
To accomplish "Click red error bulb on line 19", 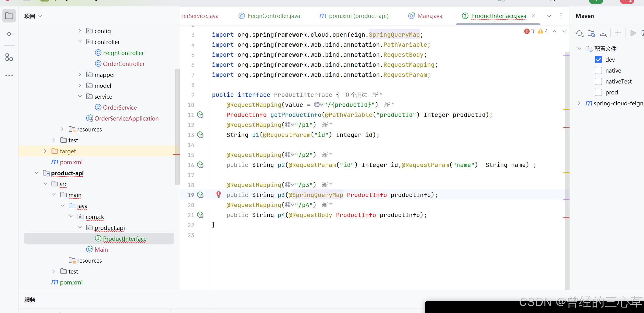I will click(x=219, y=195).
